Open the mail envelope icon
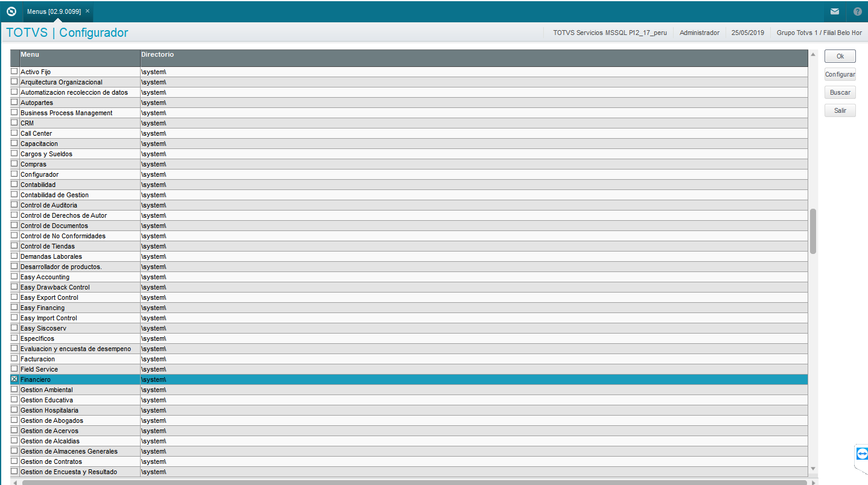The image size is (868, 485). 835,11
